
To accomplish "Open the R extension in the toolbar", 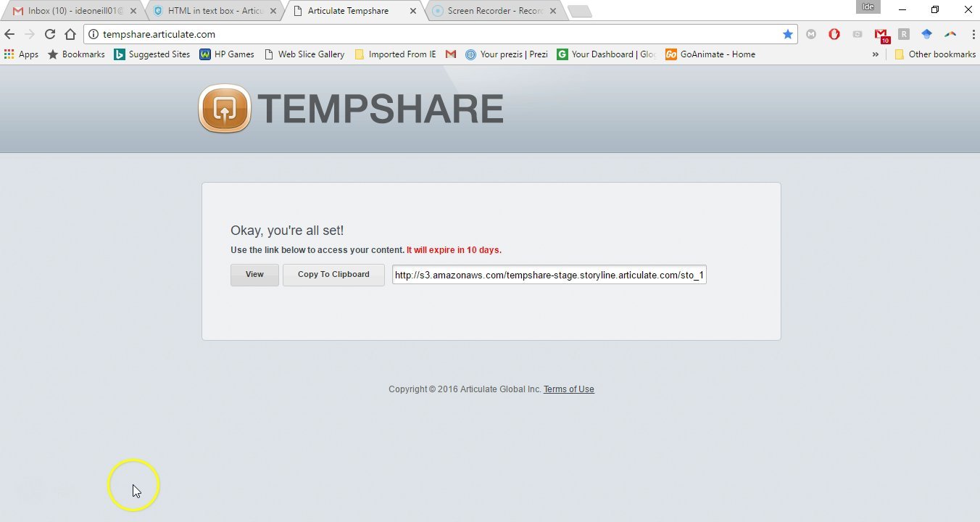I will [904, 34].
